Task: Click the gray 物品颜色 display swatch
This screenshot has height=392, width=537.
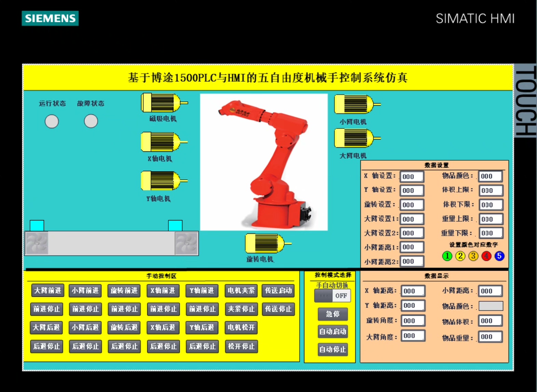Action: (x=491, y=306)
